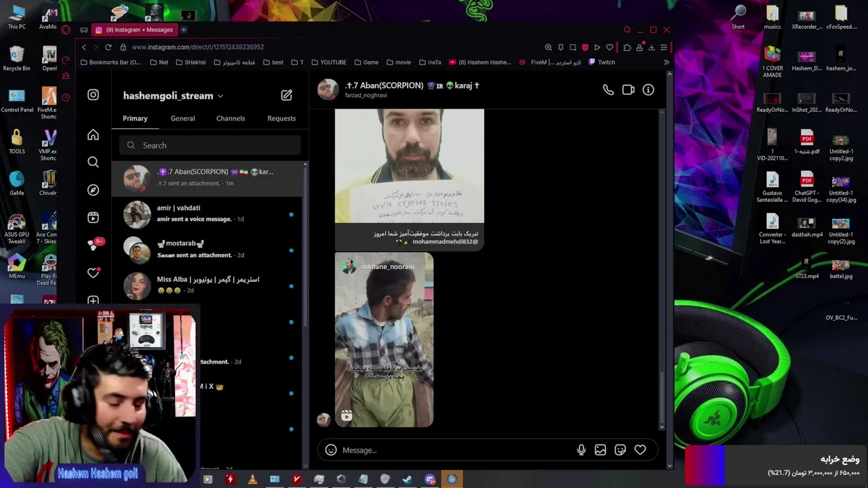Click the browser heart bookmark icon

click(610, 47)
